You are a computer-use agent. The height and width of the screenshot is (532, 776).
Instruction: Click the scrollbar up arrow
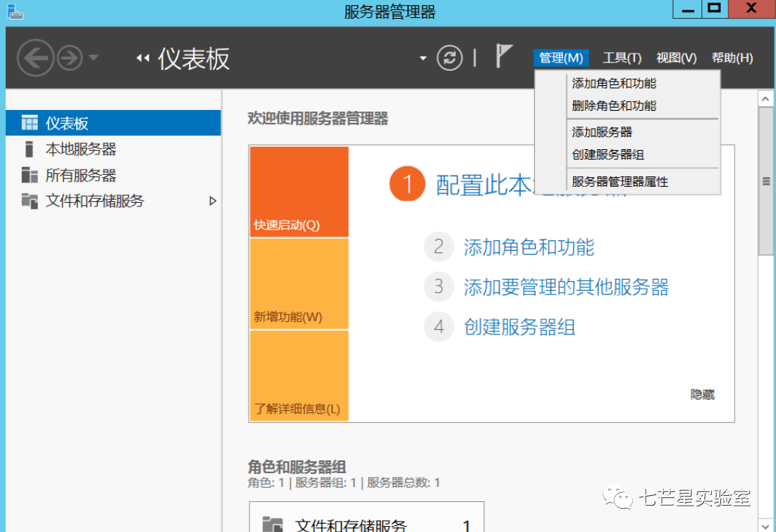765,99
